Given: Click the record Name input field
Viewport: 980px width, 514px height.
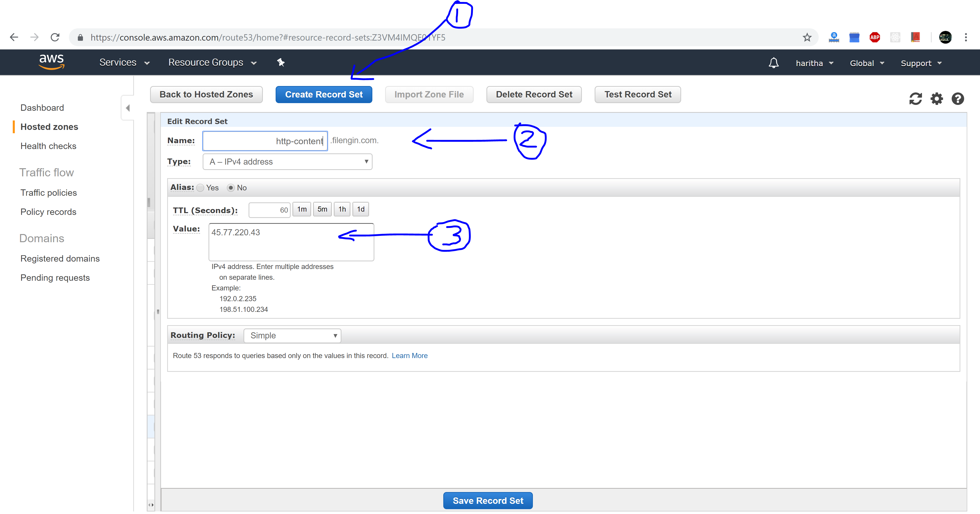Looking at the screenshot, I should click(x=265, y=141).
